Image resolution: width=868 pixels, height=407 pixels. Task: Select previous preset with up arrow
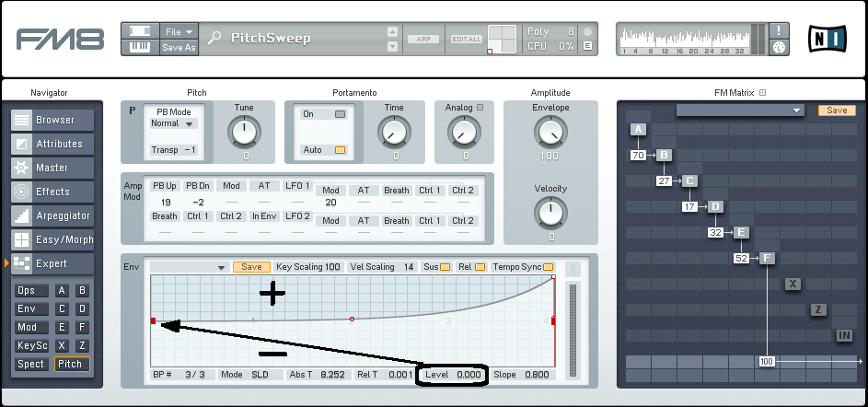coord(392,31)
